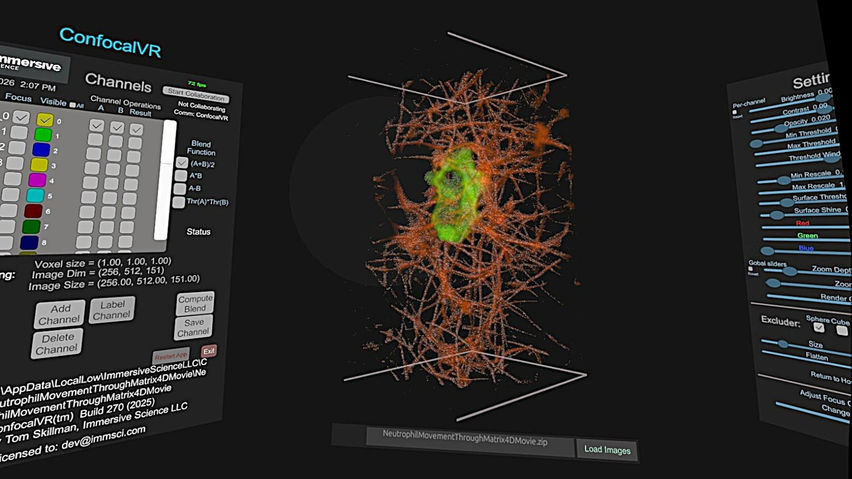Click the Surface Shine slider handle
This screenshot has width=852, height=479.
777,215
